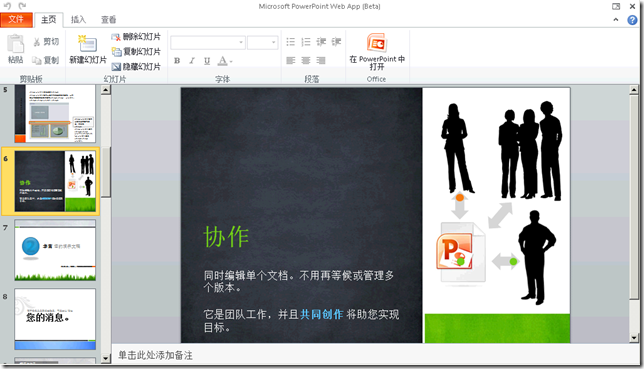Open in PowerPoint (在 PowerPoint 中打开) icon
The height and width of the screenshot is (369, 644).
coord(377,43)
